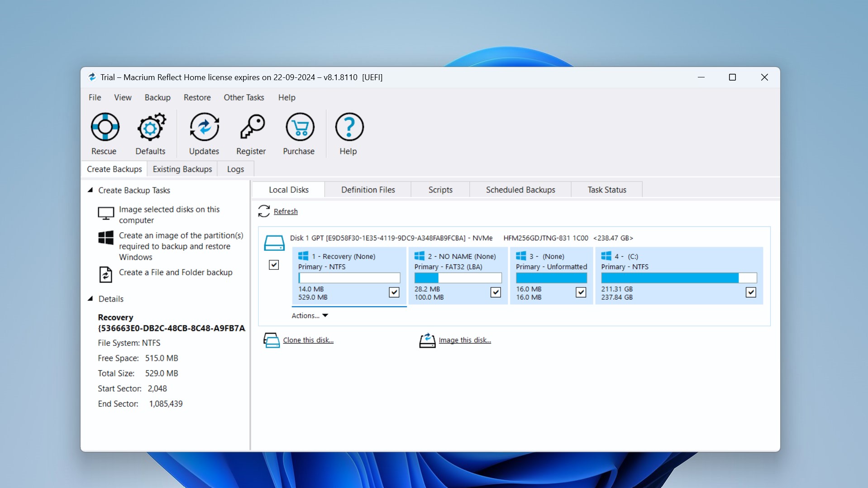Screen dimensions: 868x488
Task: Select the 'Free Space: 515.0 MB' detail
Action: point(138,358)
